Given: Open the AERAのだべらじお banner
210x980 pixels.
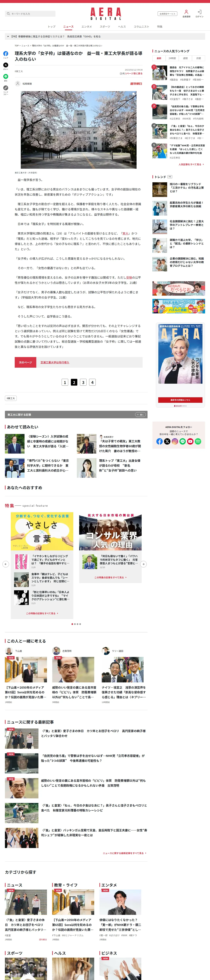Looking at the screenshot, I should click(x=179, y=288).
